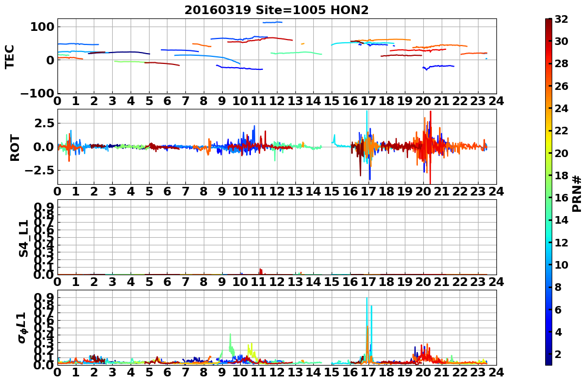Click hour '17' under the ROT panel
The image size is (588, 384).
[369, 191]
